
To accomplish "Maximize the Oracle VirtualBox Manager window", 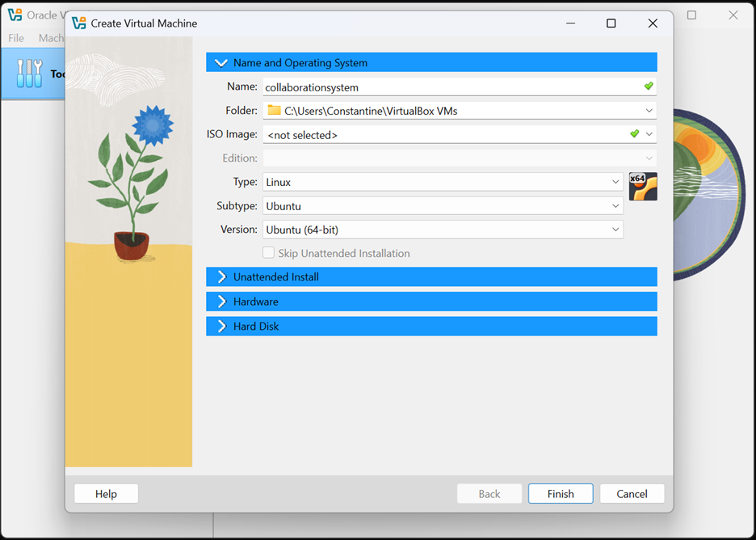I will pyautogui.click(x=691, y=15).
